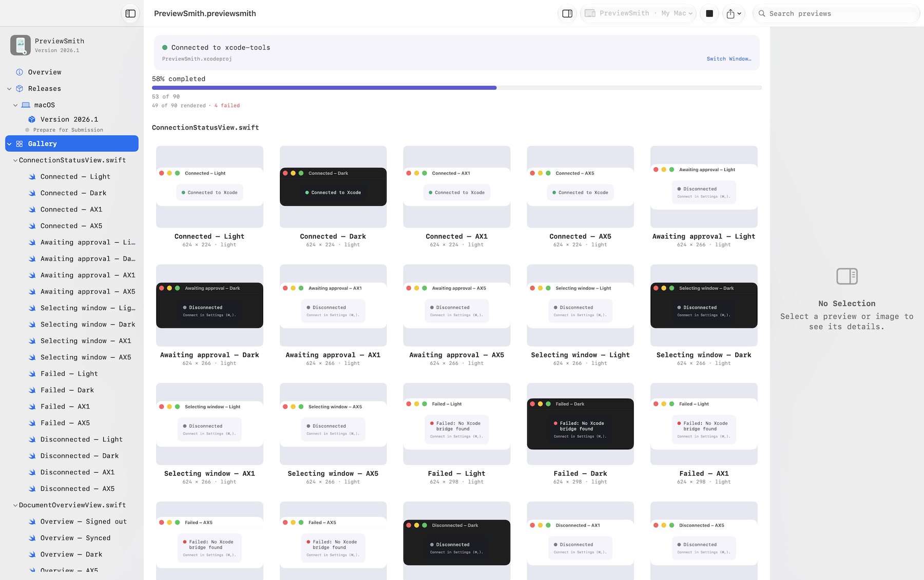Click the Connected to xcode-tools status
Image resolution: width=924 pixels, height=580 pixels.
[x=221, y=48]
